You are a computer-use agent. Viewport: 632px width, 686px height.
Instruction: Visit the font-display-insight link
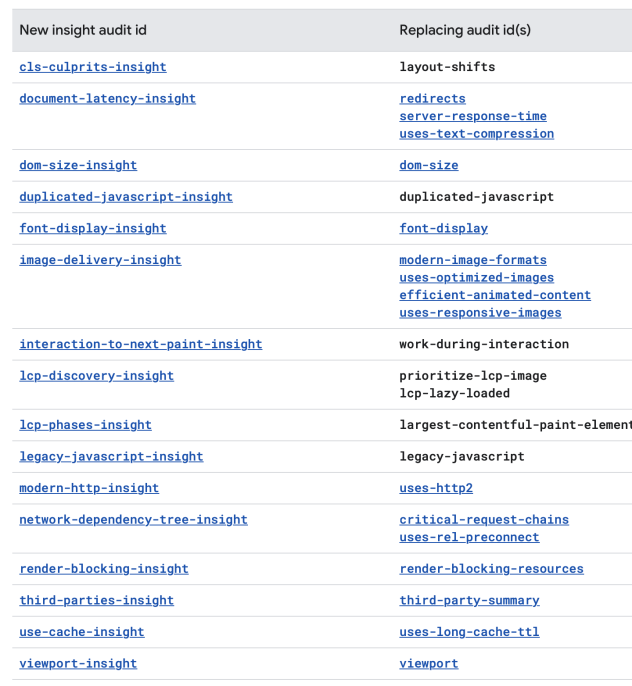(93, 228)
